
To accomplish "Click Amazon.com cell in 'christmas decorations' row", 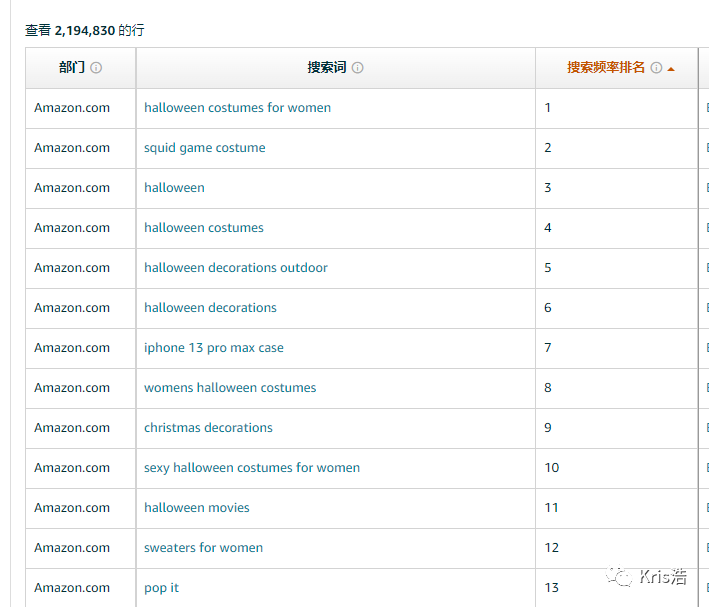I will 80,428.
